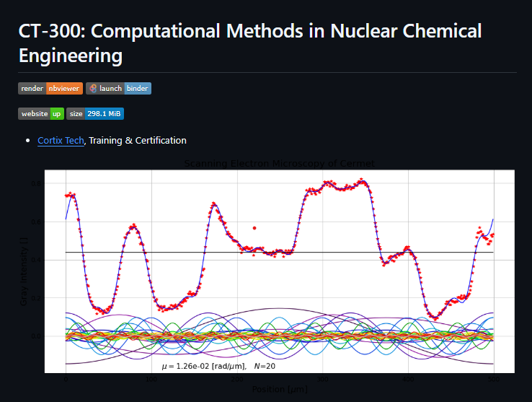Screen dimensions: 532x402
Task: Click the gray 'render' badge segment
Action: tap(32, 89)
